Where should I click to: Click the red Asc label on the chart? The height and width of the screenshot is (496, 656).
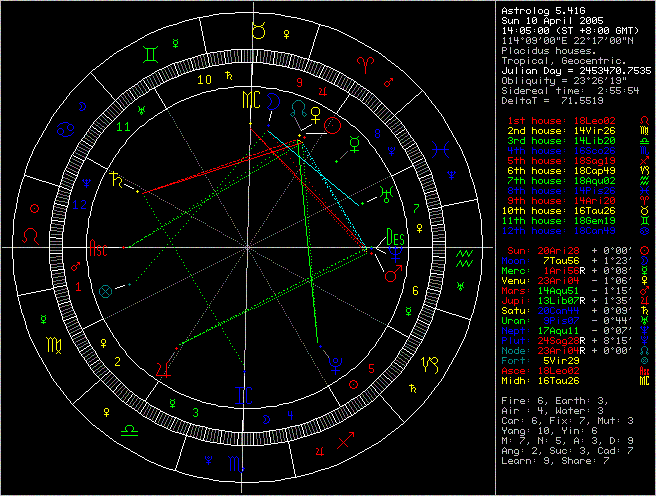click(99, 247)
